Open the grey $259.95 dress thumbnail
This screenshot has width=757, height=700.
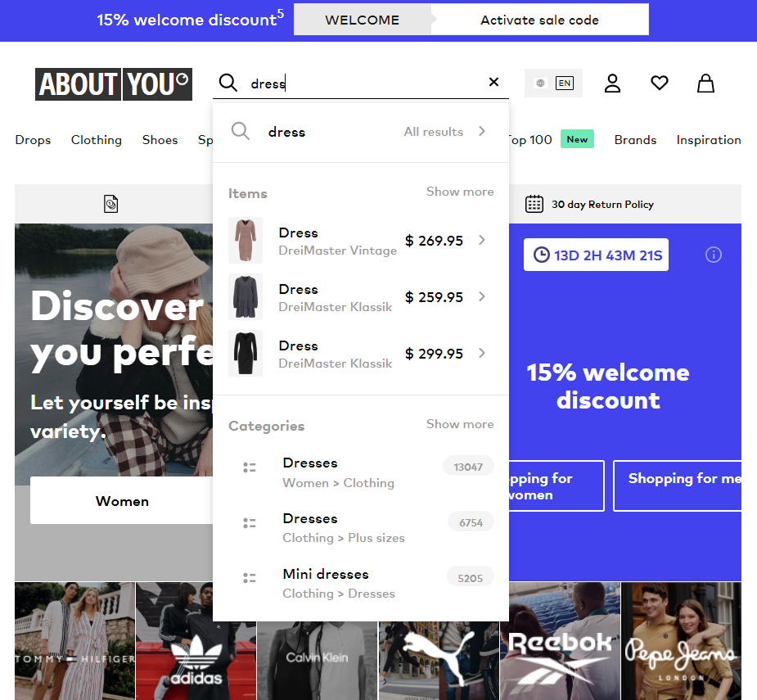(246, 296)
